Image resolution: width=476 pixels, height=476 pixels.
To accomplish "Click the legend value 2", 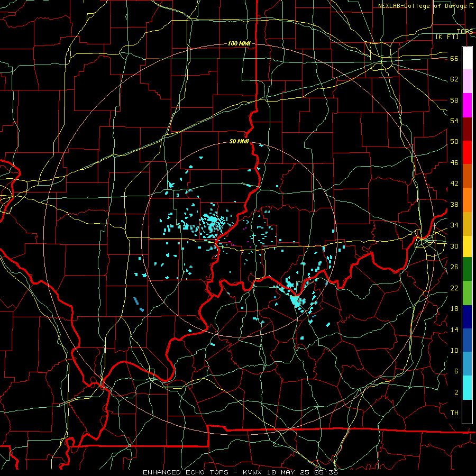I will tap(456, 392).
